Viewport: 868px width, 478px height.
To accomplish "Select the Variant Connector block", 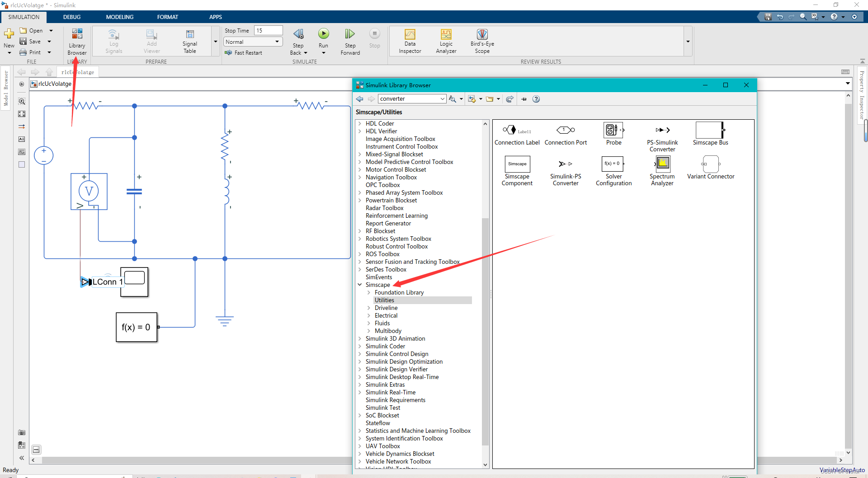I will tap(710, 168).
